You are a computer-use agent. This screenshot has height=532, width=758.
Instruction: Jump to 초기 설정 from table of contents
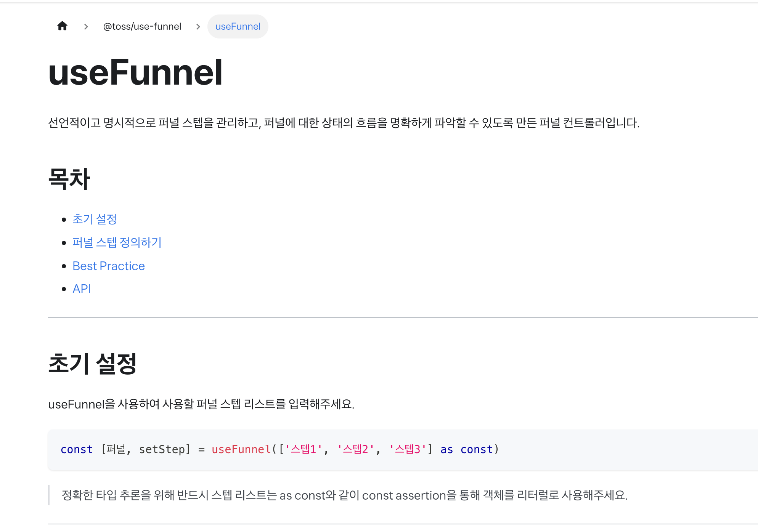click(95, 219)
